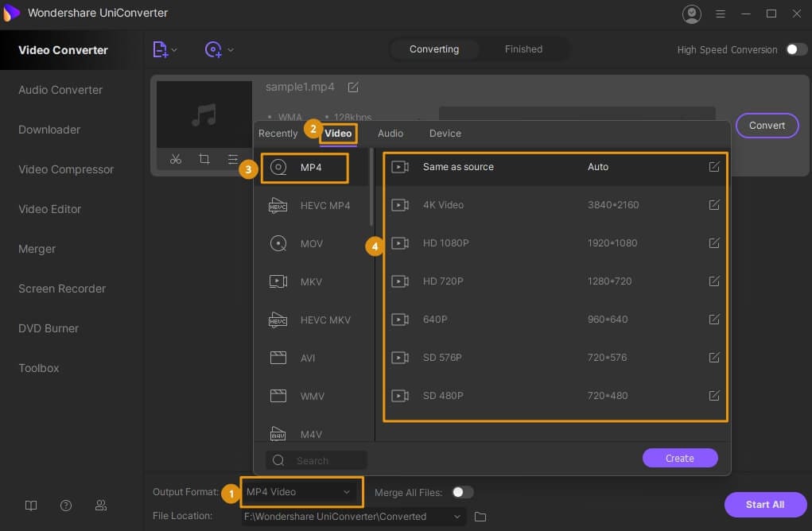Viewport: 812px width, 531px height.
Task: Switch to the Converting tab
Action: pos(434,49)
